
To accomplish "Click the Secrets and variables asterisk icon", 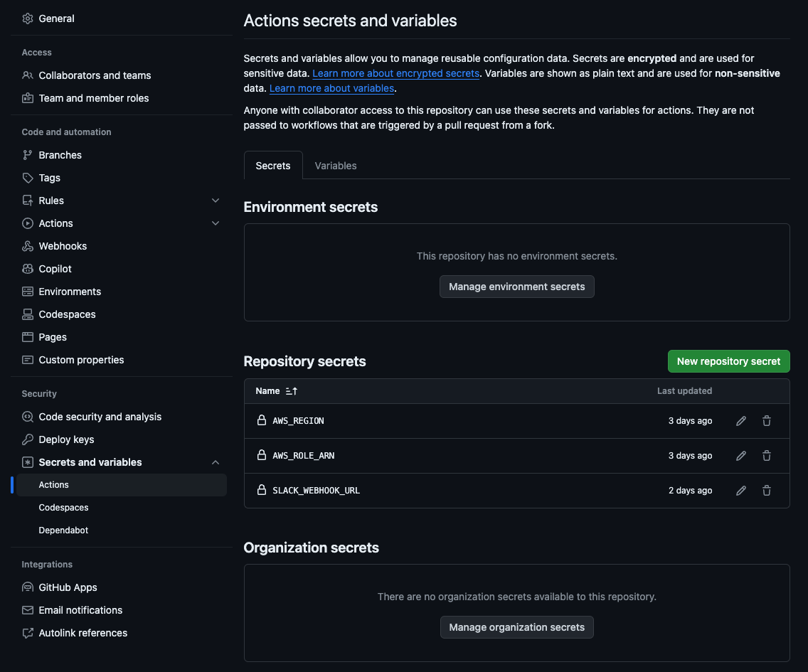I will [x=27, y=462].
